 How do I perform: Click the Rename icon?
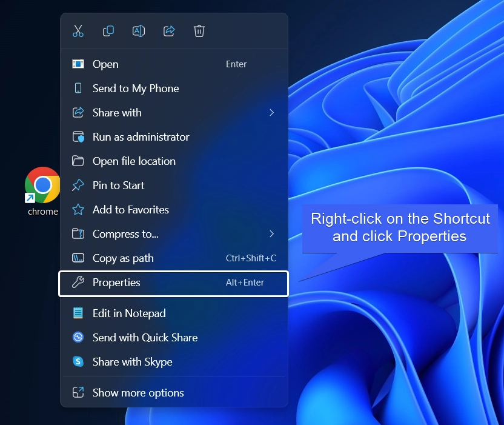tap(139, 31)
